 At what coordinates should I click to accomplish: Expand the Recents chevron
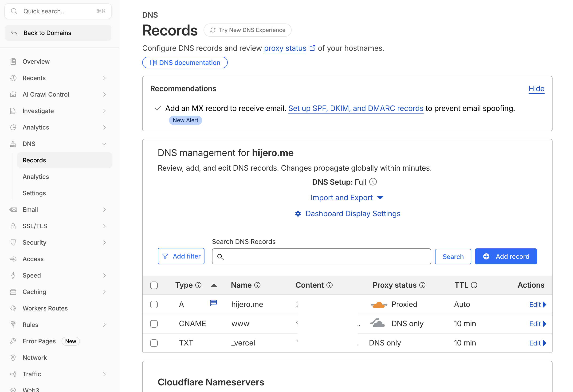[105, 78]
